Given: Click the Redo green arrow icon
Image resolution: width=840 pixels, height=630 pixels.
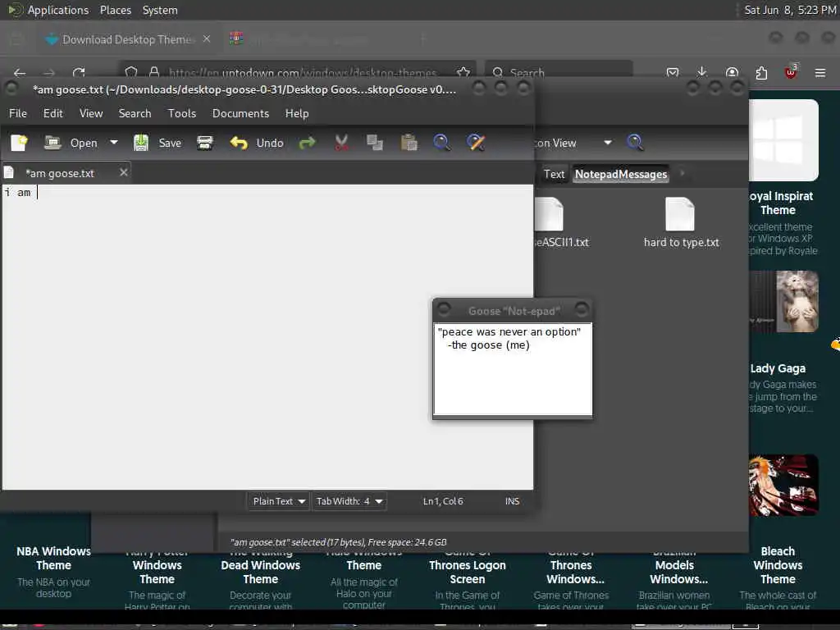Looking at the screenshot, I should (308, 143).
